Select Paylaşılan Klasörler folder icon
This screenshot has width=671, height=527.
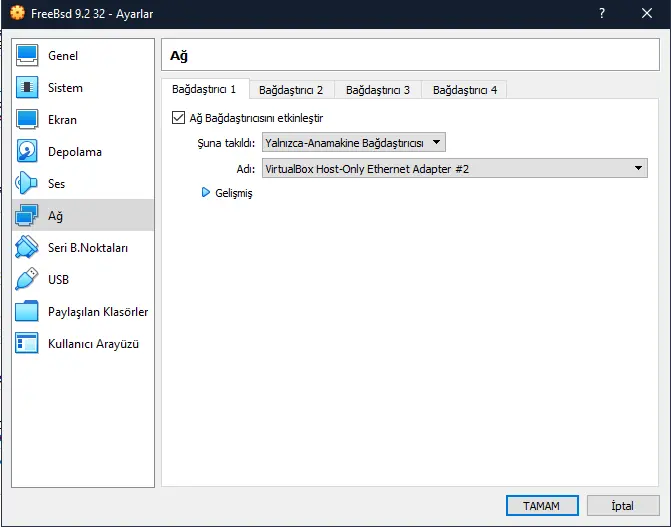click(x=28, y=312)
